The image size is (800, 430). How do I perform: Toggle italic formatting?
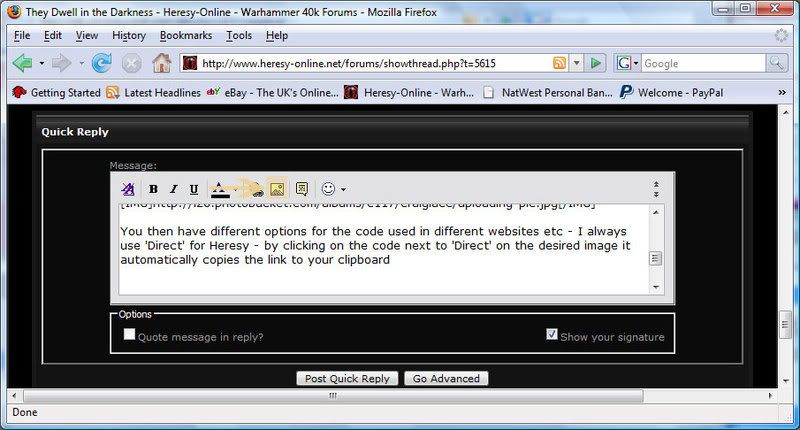tap(173, 189)
